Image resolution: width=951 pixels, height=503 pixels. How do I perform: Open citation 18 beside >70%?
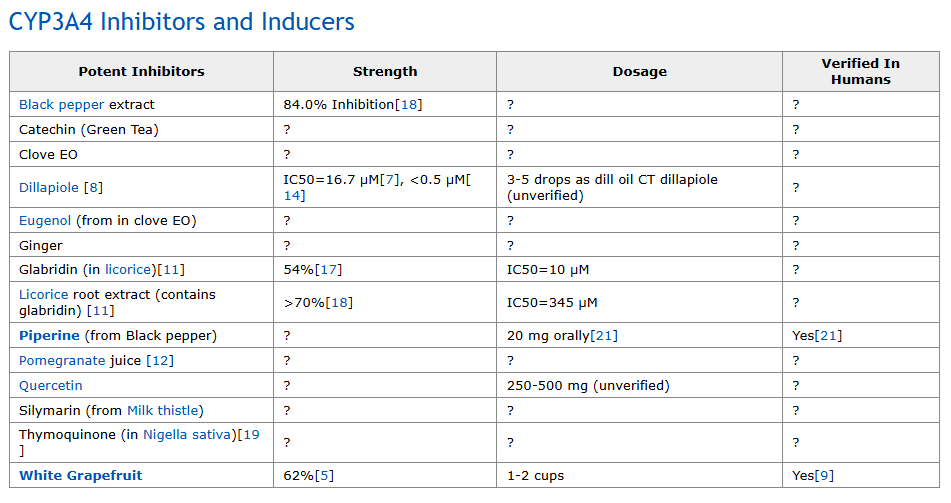(339, 302)
